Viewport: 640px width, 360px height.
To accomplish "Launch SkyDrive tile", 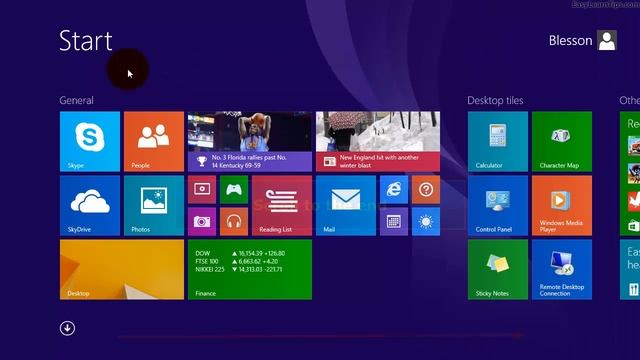I will pyautogui.click(x=90, y=205).
